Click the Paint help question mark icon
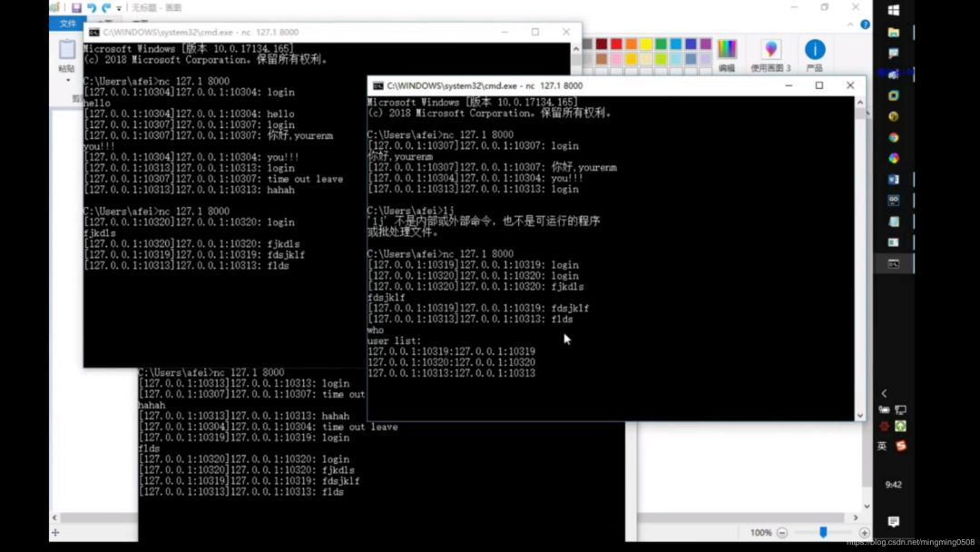 [x=865, y=25]
